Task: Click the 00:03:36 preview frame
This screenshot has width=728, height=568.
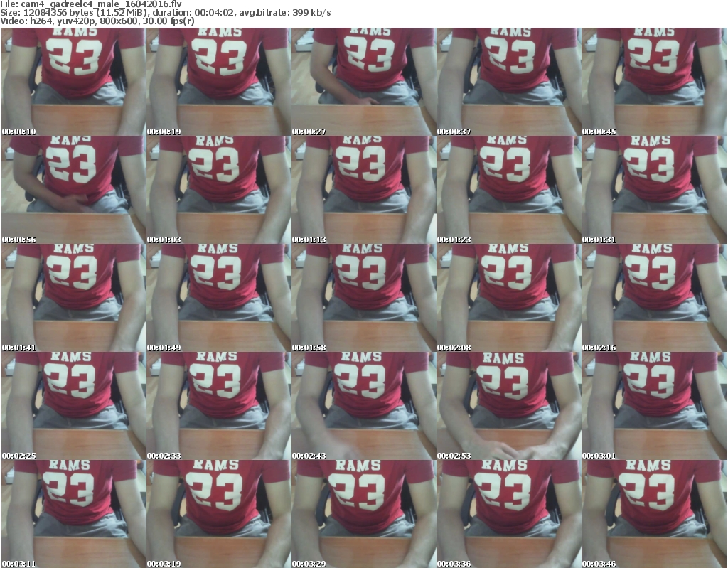Action: click(x=508, y=514)
